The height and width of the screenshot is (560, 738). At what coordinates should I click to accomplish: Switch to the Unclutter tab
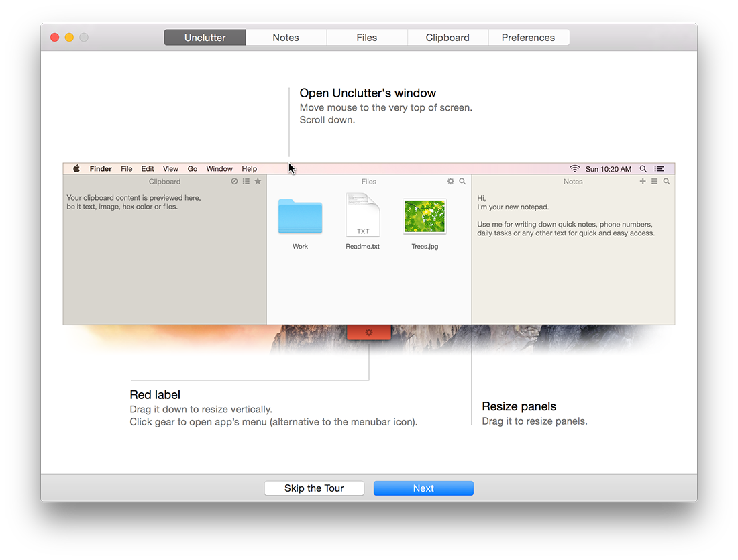[205, 37]
